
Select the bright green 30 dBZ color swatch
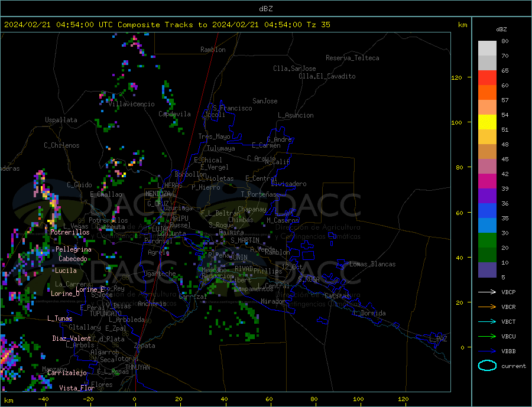pyautogui.click(x=487, y=240)
